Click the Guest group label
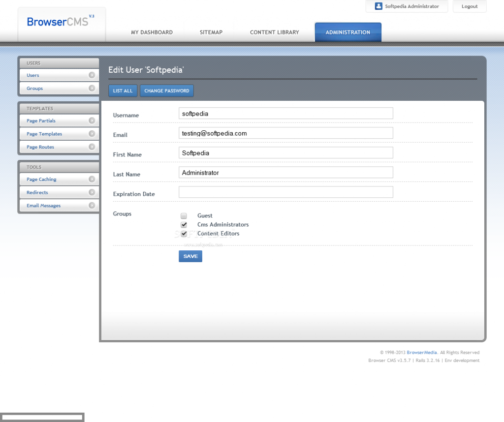Screen dimensions: 504x422 [205, 216]
